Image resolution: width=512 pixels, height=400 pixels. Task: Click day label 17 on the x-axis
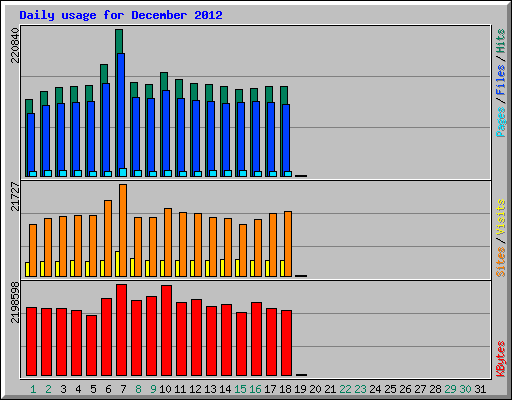point(270,389)
